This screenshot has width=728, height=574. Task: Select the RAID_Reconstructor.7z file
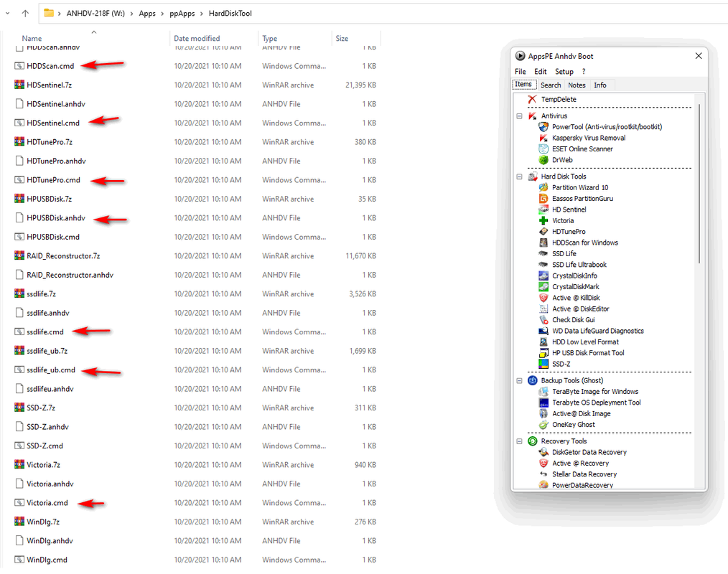click(x=63, y=256)
